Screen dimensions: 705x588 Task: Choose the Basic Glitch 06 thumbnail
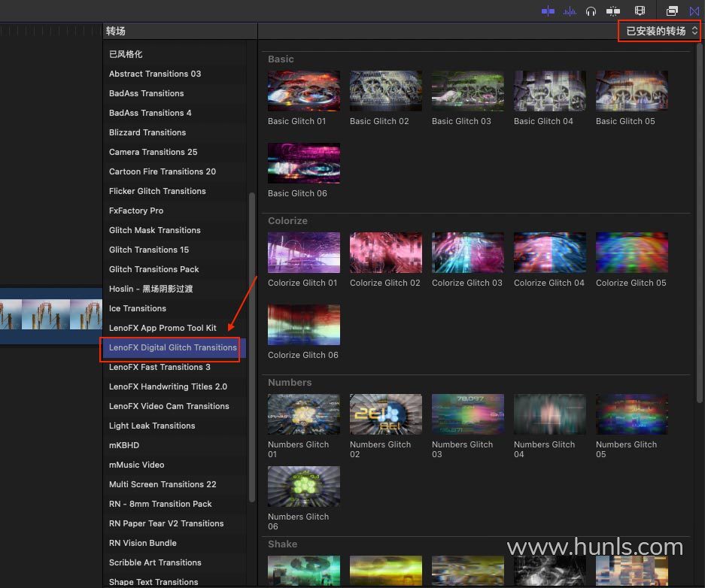click(x=304, y=163)
